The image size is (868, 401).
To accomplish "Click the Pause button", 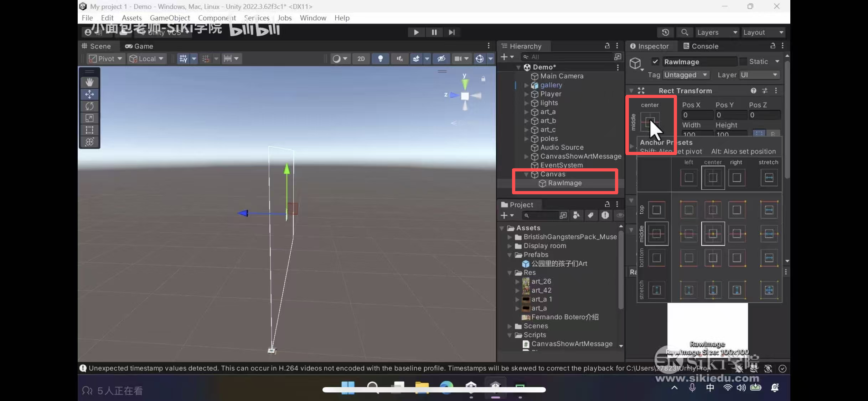I will pyautogui.click(x=434, y=32).
